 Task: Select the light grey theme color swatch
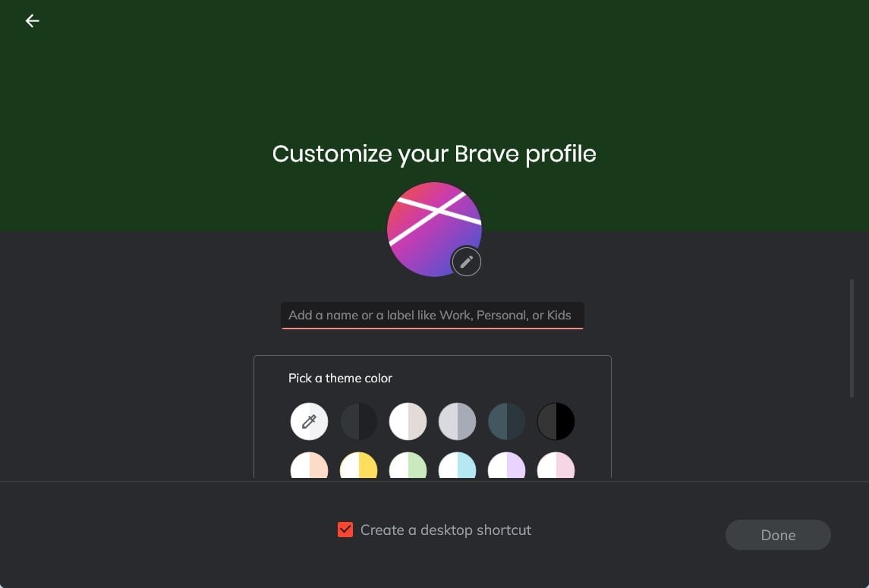click(x=457, y=421)
